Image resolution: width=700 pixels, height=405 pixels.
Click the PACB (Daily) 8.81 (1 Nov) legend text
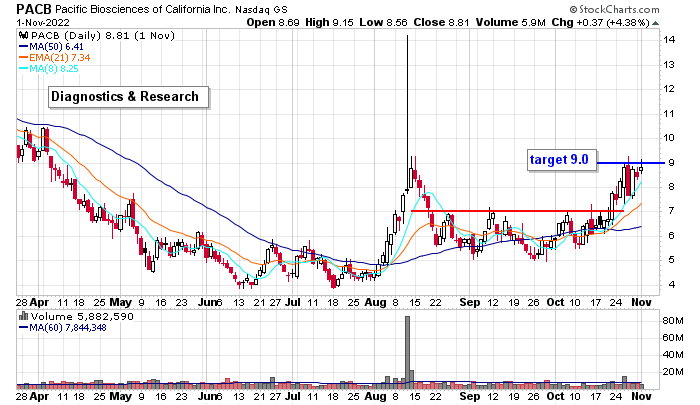[x=103, y=36]
